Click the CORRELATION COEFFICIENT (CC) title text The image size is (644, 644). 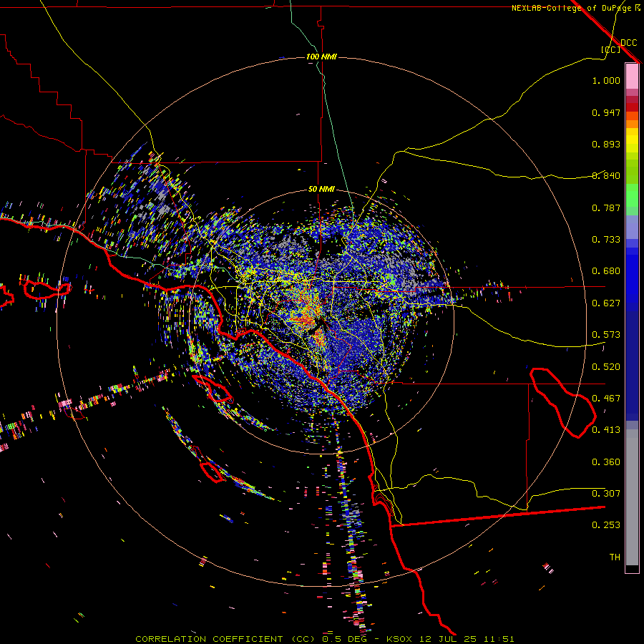pyautogui.click(x=225, y=639)
